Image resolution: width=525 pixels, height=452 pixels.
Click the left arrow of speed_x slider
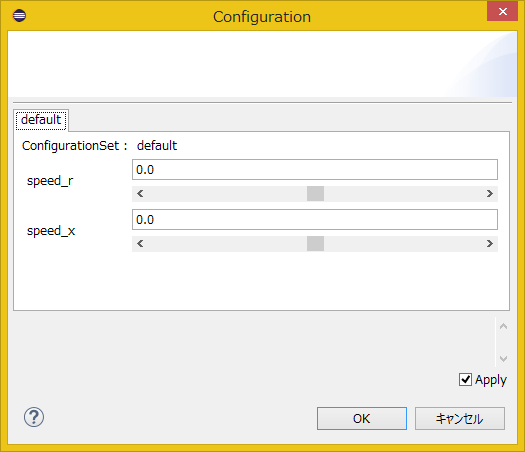140,243
